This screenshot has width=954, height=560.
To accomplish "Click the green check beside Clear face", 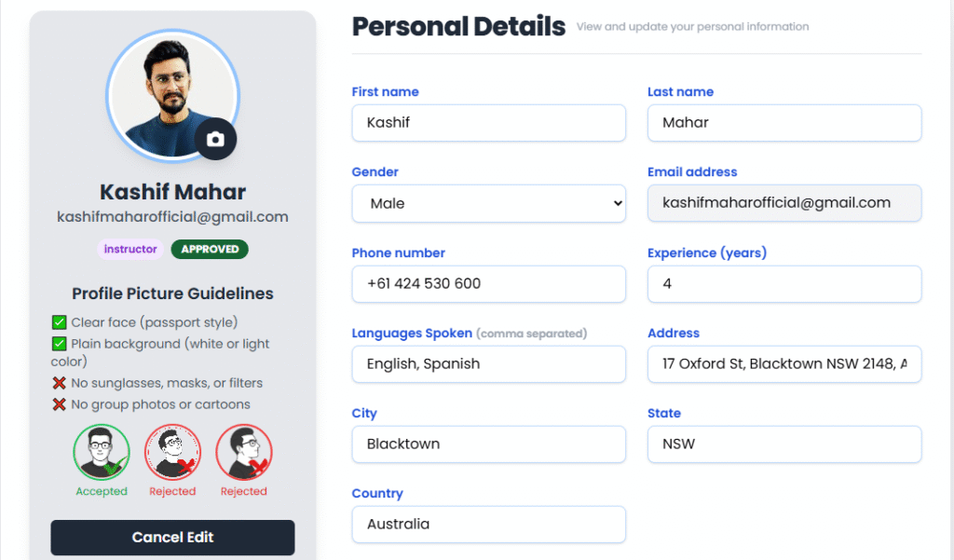I will [60, 322].
